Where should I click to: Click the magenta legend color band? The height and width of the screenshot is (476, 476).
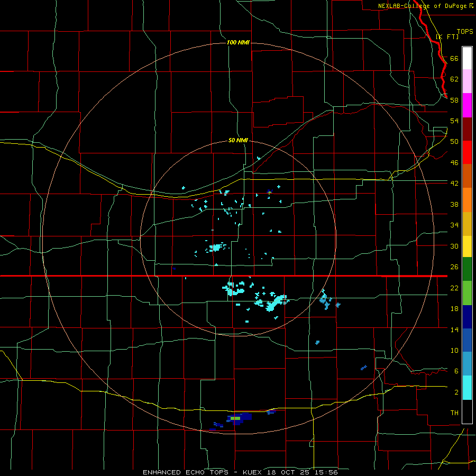(x=467, y=105)
